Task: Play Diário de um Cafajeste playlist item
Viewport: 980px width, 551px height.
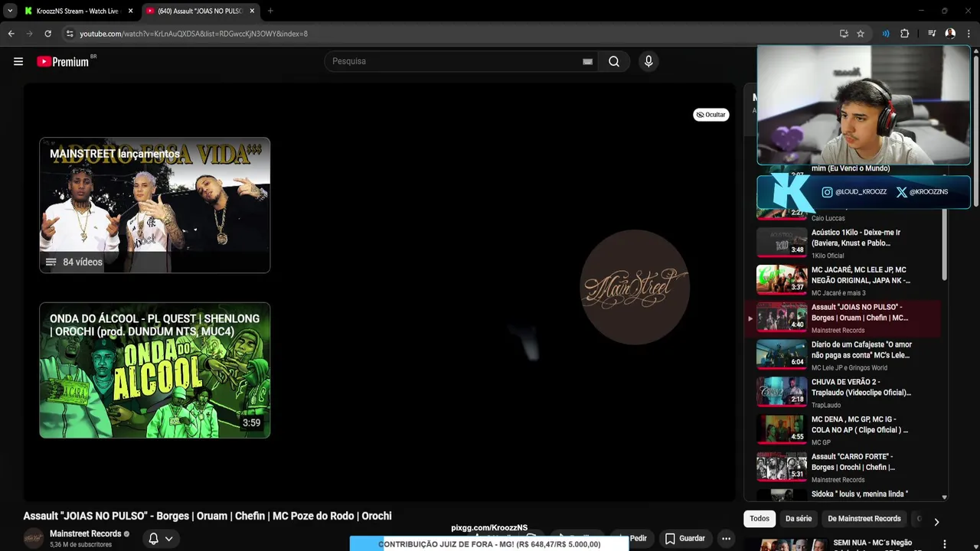Action: pyautogui.click(x=848, y=355)
